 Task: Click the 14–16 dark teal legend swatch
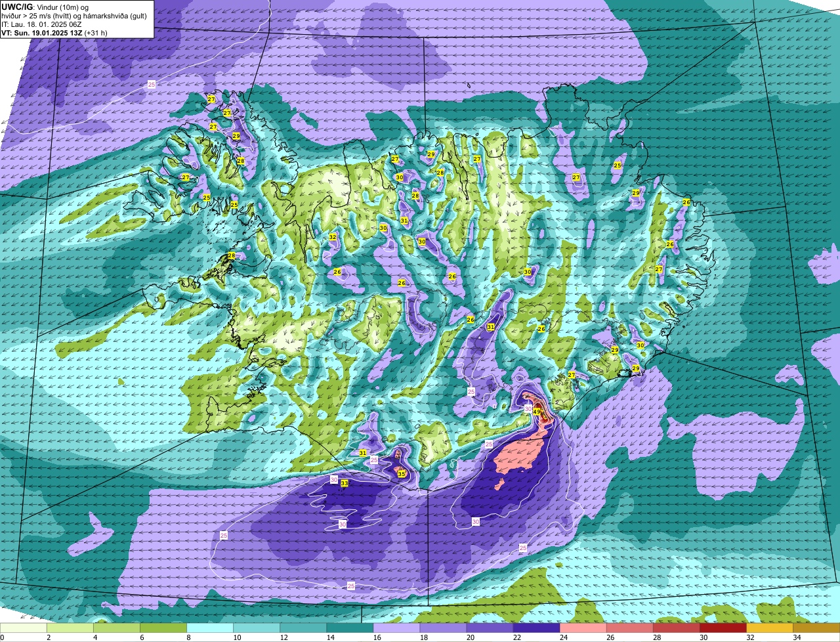coord(350,628)
